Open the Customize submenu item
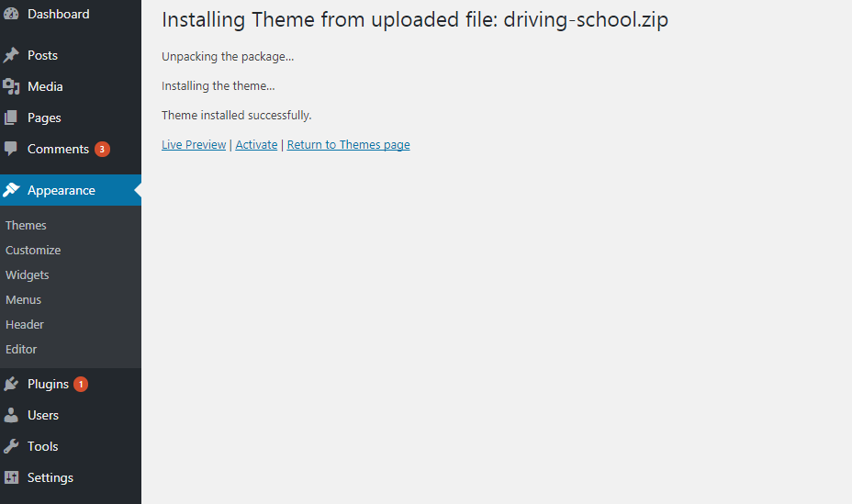 pos(33,251)
